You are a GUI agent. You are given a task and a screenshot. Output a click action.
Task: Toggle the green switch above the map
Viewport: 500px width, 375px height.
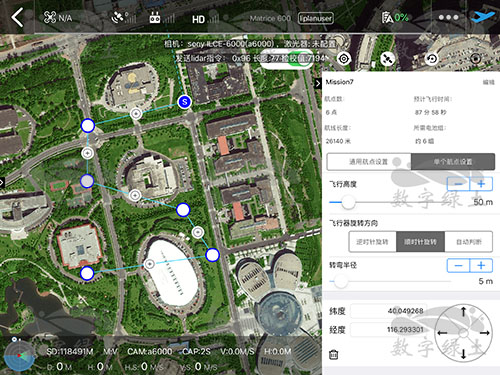click(298, 59)
